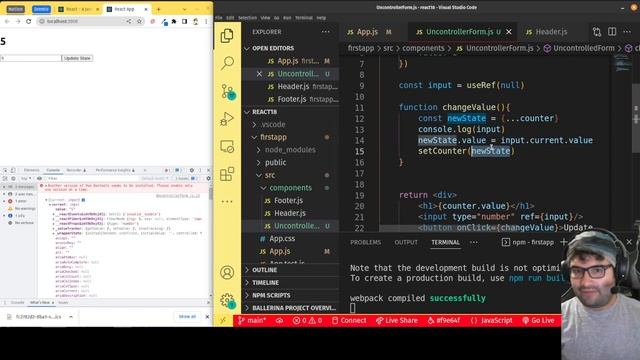
Task: Click main branch indicator in status bar
Action: (x=252, y=320)
